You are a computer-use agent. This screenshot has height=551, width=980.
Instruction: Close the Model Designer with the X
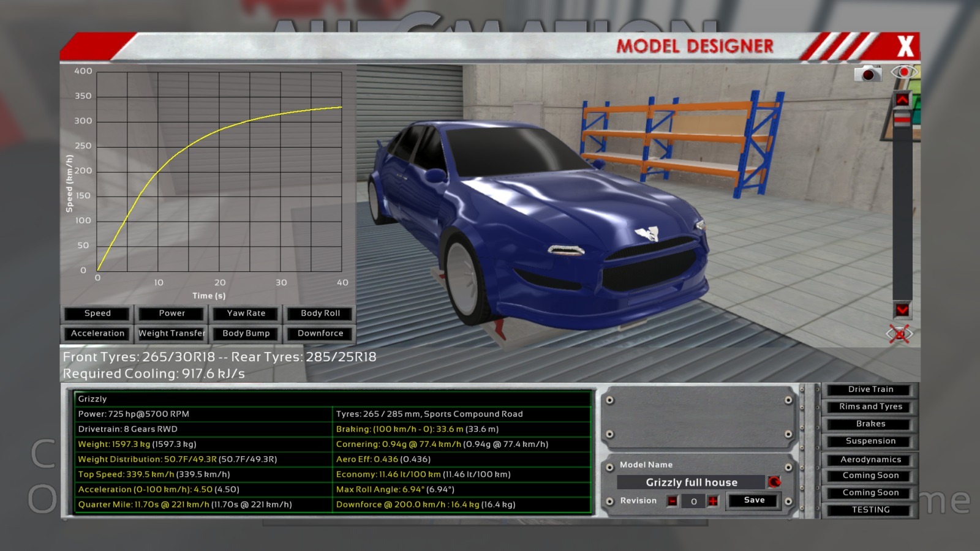[x=905, y=47]
